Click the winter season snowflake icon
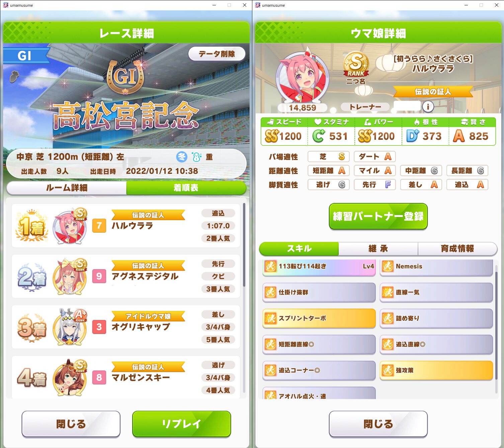Image resolution: width=504 pixels, height=448 pixels. pos(182,157)
